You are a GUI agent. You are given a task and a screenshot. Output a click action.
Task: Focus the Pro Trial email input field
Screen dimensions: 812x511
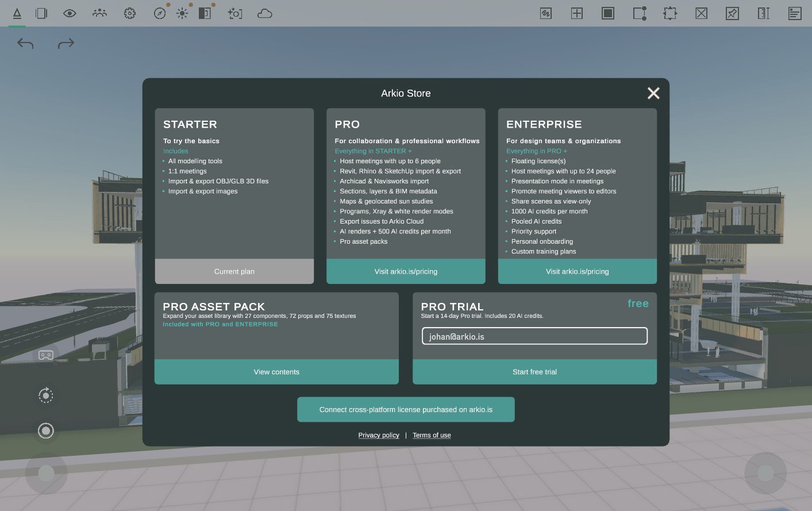click(x=534, y=336)
